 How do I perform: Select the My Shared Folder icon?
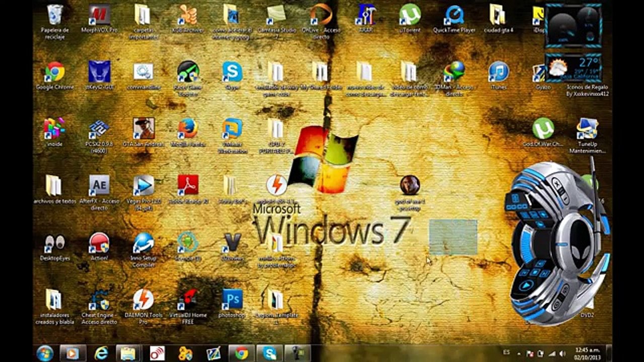(320, 72)
